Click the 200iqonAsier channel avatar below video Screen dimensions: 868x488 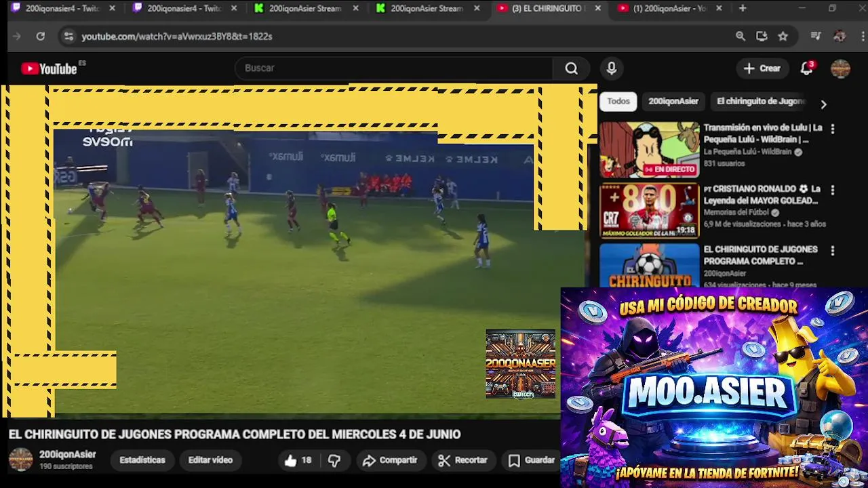20,460
